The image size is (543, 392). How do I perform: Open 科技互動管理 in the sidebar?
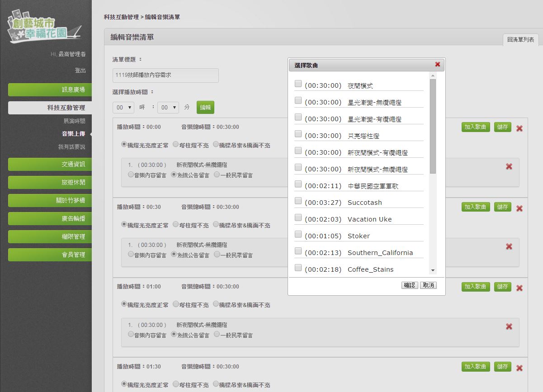[x=50, y=108]
